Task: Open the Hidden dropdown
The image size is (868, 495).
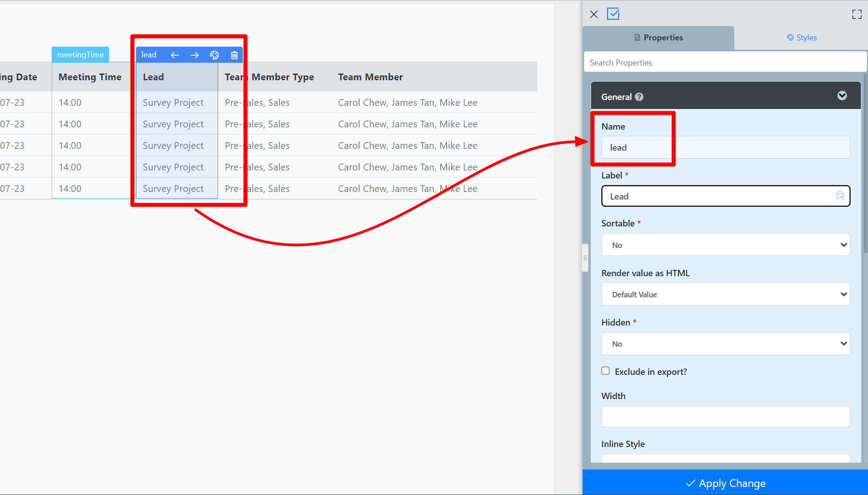Action: pos(725,343)
